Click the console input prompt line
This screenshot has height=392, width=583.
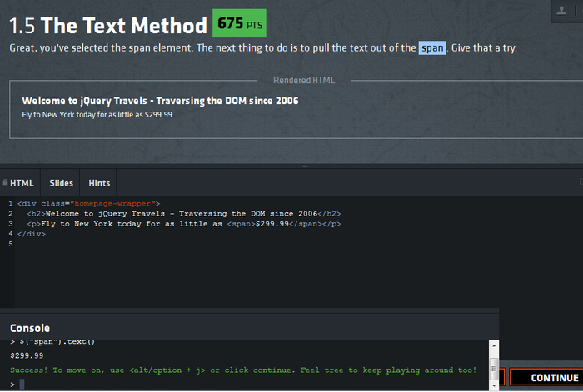246,384
